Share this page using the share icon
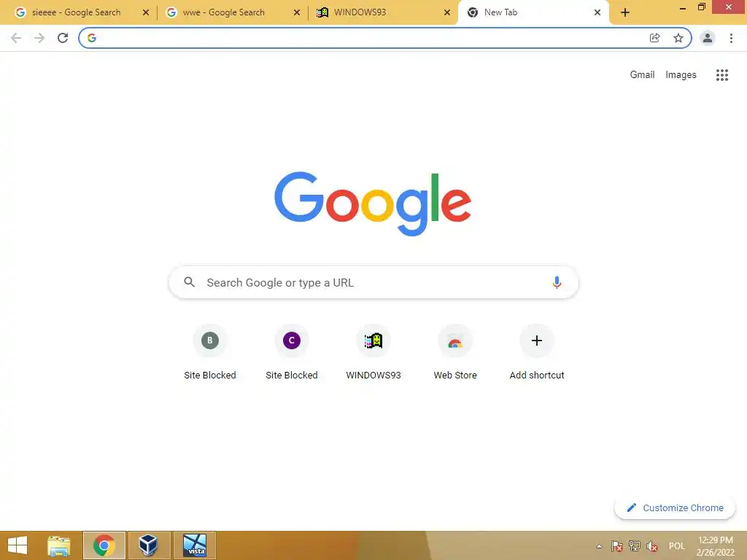The width and height of the screenshot is (747, 560). tap(654, 38)
